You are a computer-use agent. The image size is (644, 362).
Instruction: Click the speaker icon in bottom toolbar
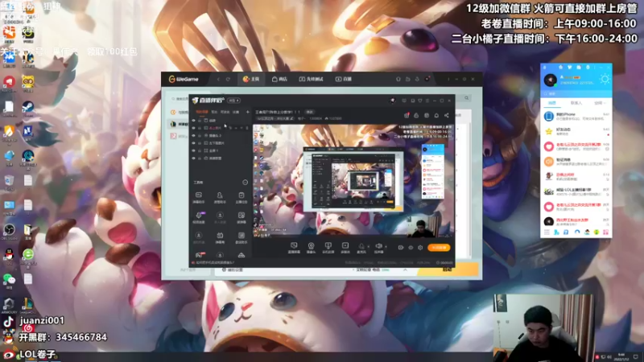pyautogui.click(x=378, y=248)
